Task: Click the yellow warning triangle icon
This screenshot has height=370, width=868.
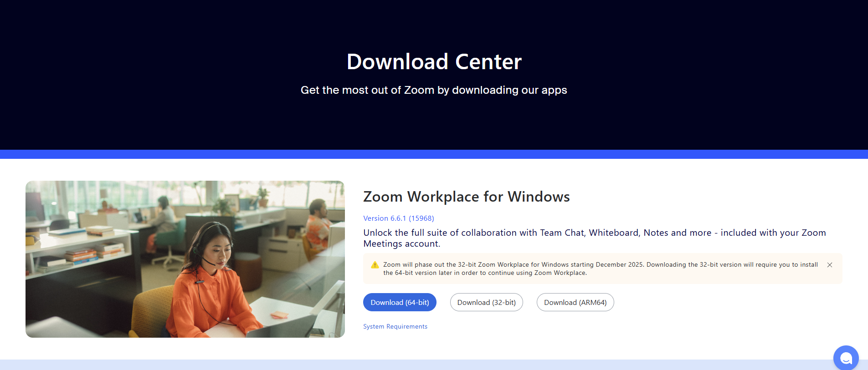Action: pyautogui.click(x=375, y=265)
